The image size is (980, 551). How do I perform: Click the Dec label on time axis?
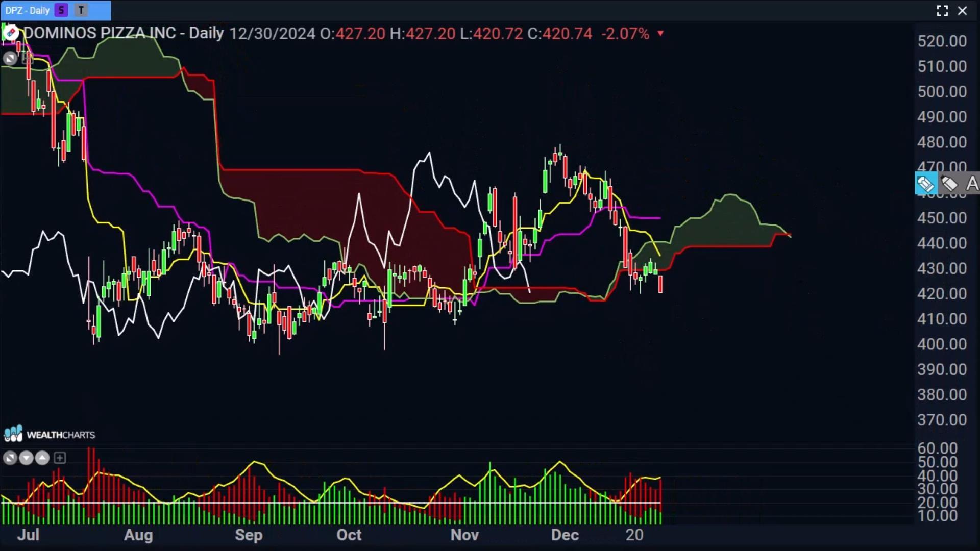click(565, 535)
